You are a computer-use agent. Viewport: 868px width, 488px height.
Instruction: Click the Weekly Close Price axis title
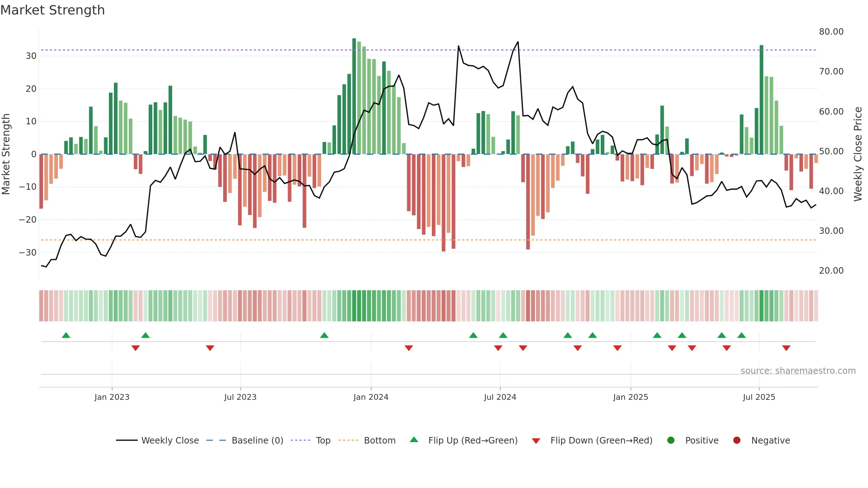pyautogui.click(x=858, y=154)
